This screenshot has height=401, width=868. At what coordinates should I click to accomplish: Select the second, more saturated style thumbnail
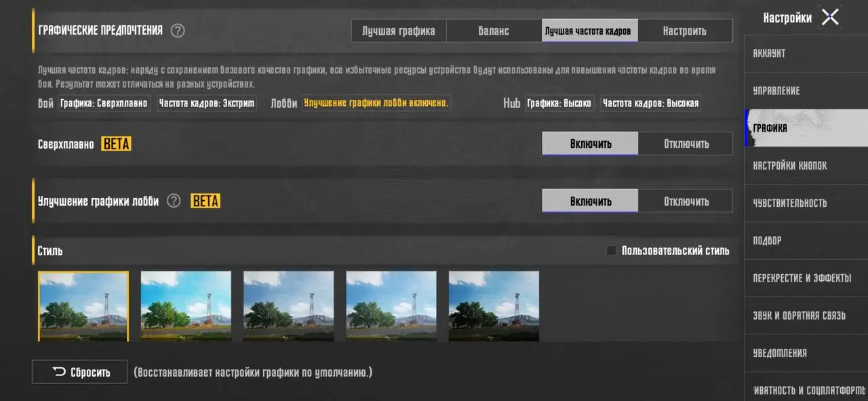[x=186, y=306]
